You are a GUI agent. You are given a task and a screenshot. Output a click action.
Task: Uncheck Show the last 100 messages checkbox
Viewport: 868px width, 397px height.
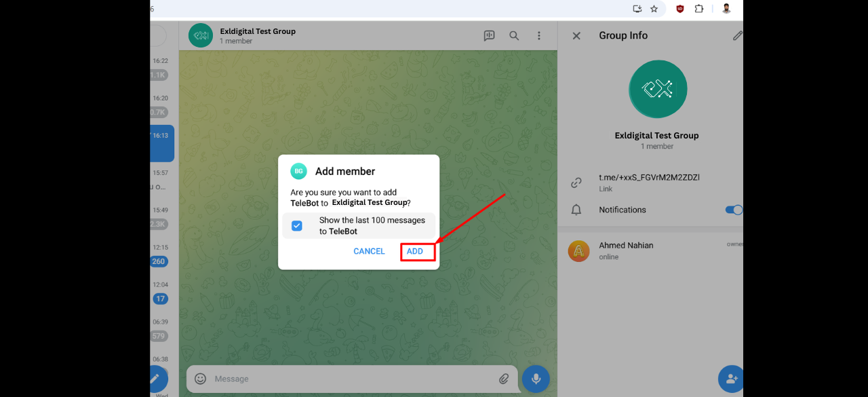(x=296, y=226)
